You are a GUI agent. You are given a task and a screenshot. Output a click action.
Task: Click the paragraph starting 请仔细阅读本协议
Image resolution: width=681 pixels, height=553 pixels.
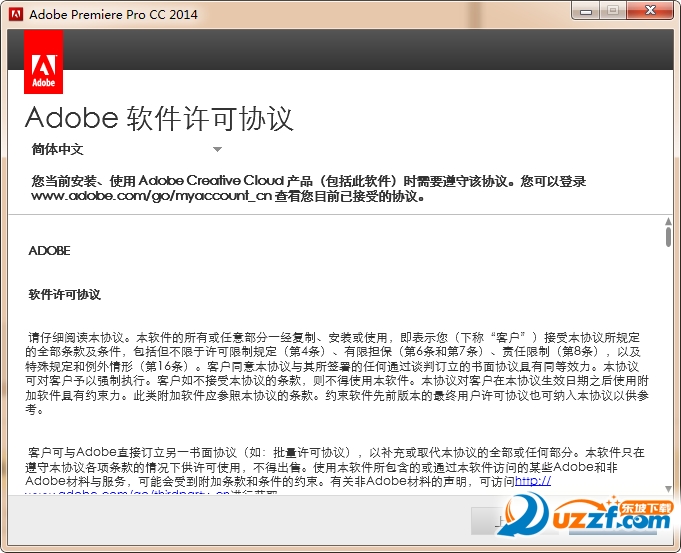point(337,373)
